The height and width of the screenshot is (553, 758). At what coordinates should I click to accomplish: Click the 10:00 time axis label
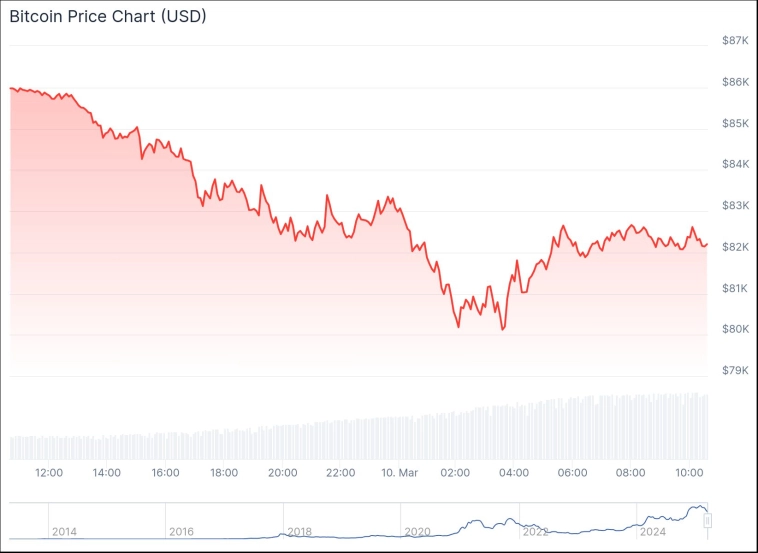click(688, 473)
